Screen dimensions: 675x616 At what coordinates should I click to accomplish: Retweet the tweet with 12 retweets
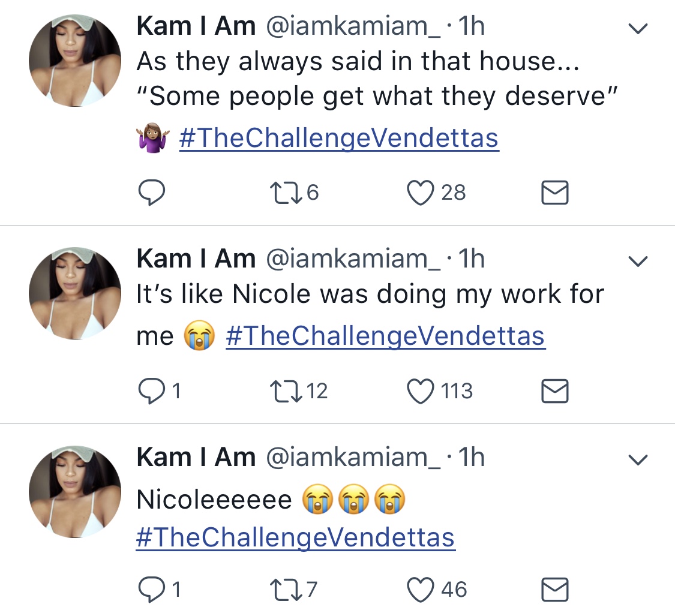pos(285,391)
